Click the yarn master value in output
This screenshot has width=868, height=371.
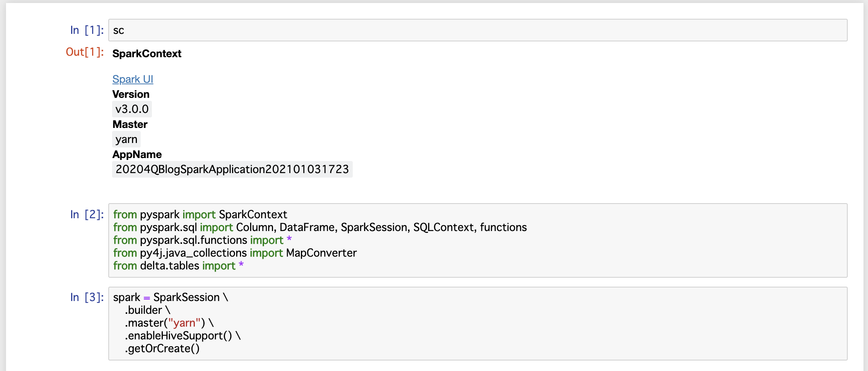[x=126, y=139]
